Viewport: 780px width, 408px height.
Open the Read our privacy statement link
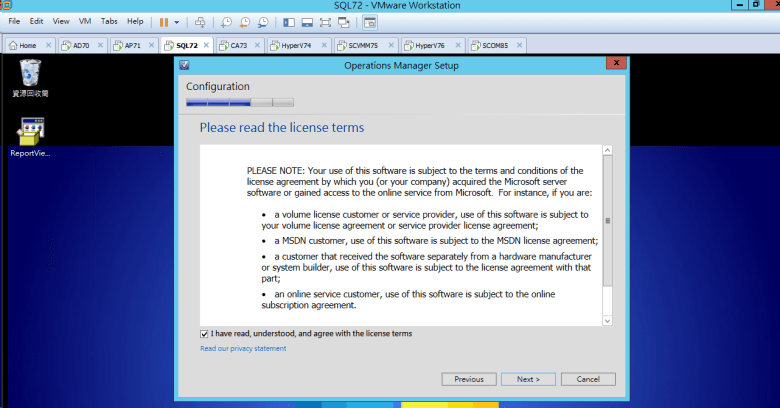coord(243,349)
